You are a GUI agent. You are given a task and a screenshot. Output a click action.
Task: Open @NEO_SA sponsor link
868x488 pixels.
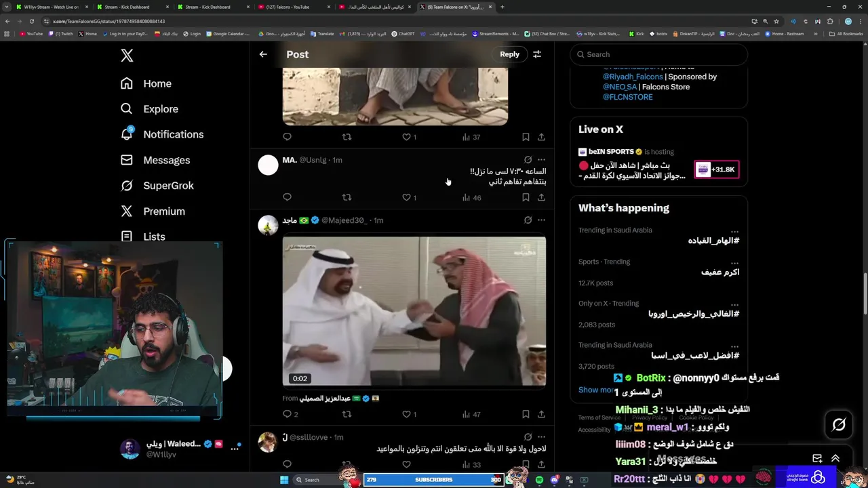click(620, 87)
